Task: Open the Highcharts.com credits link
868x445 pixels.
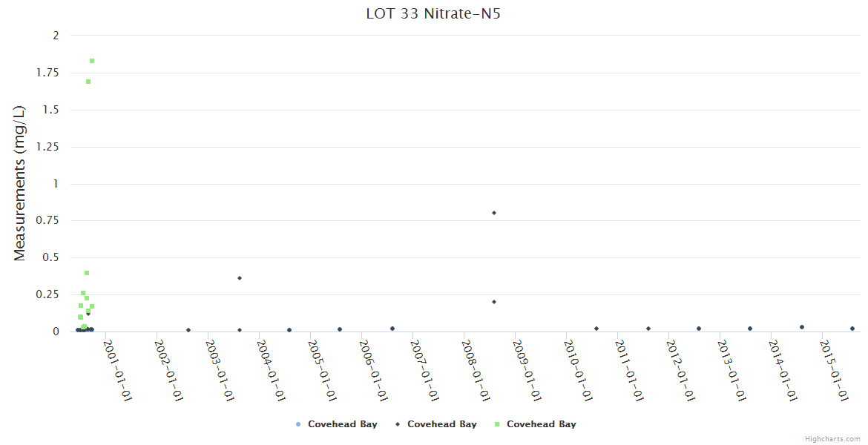Action: pyautogui.click(x=832, y=438)
